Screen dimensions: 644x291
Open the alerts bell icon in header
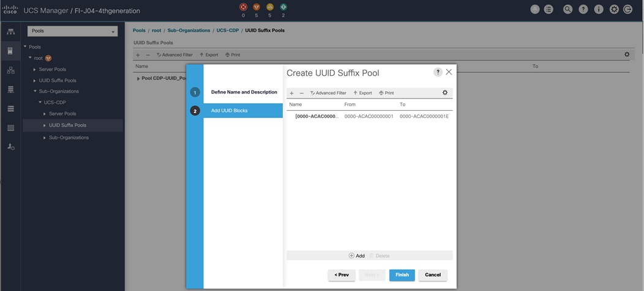[x=535, y=10]
